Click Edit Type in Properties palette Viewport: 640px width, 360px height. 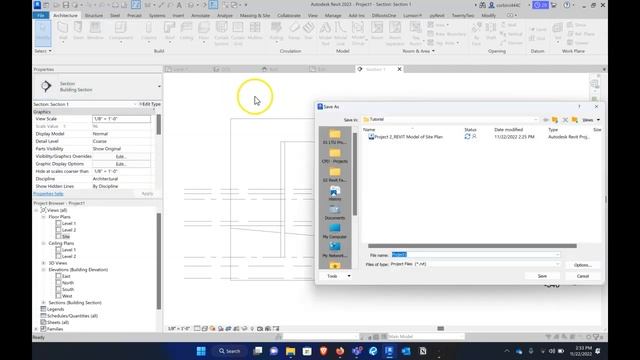(x=150, y=104)
